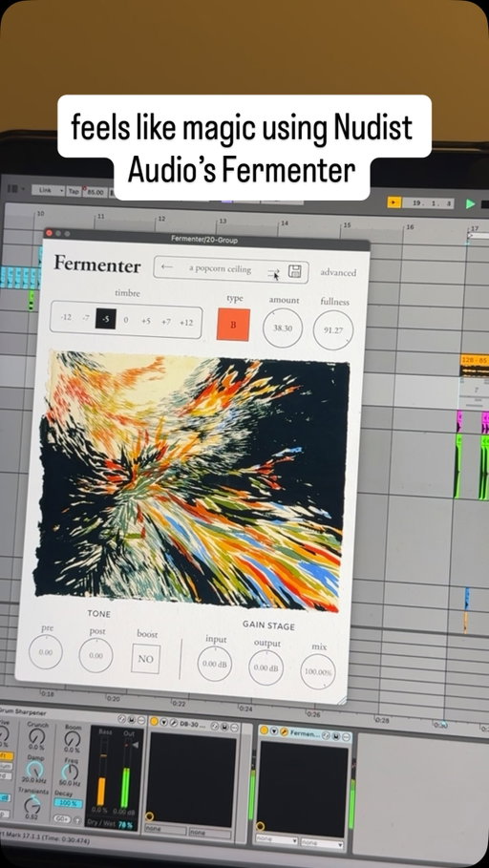This screenshot has width=489, height=868.
Task: Click the Dry / Wet value 78 %
Action: tap(125, 825)
